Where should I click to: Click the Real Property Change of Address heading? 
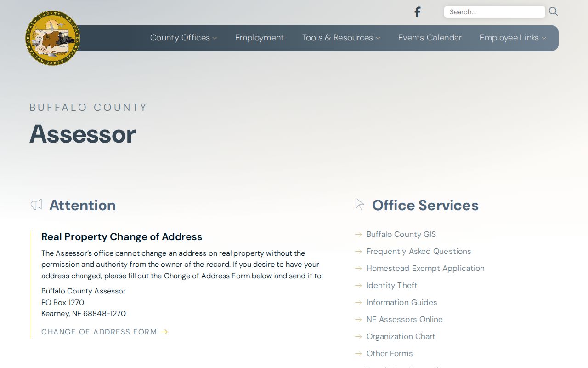click(122, 236)
